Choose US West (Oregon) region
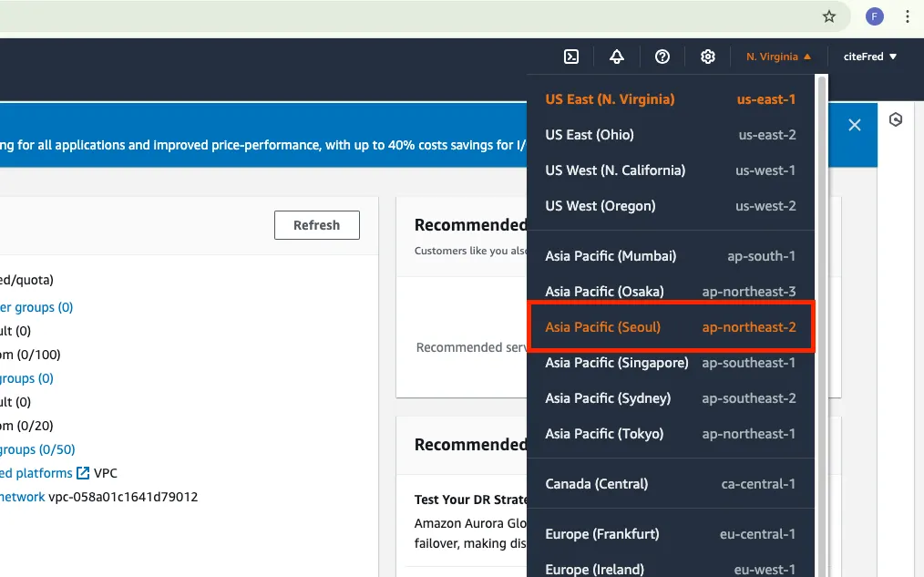This screenshot has height=577, width=924. (x=671, y=206)
